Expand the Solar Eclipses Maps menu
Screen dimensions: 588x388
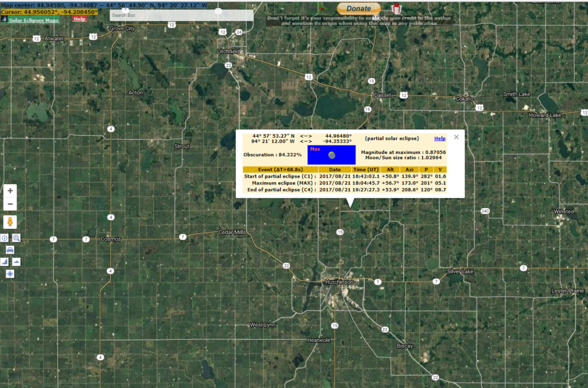33,20
